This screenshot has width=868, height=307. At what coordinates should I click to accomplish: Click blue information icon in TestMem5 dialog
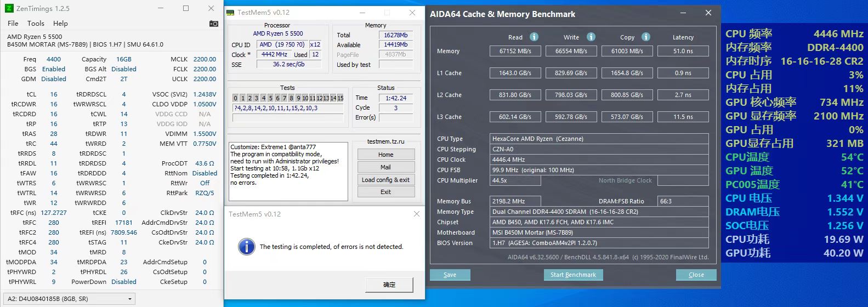click(x=247, y=247)
